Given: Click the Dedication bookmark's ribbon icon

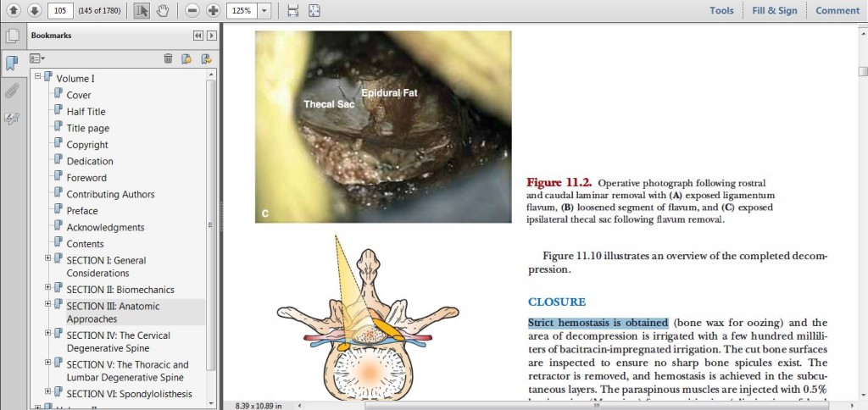Looking at the screenshot, I should [x=58, y=160].
